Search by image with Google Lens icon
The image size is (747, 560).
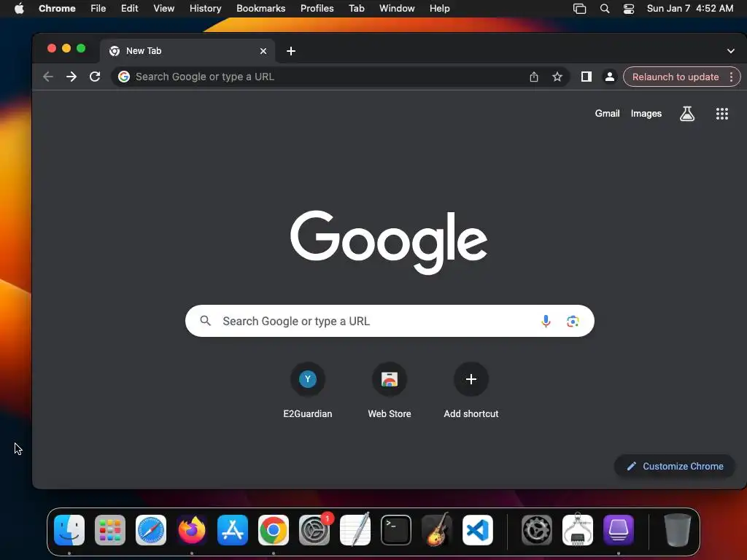click(x=573, y=322)
